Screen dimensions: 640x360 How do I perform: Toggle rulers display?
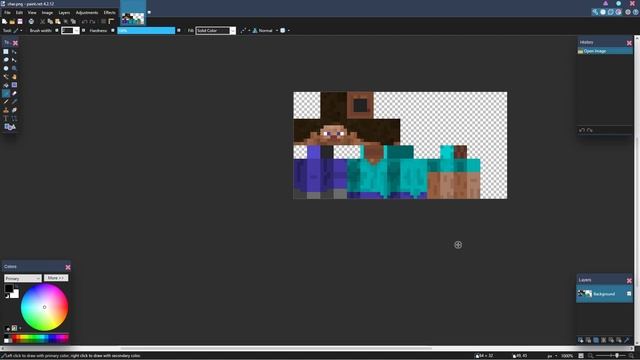111,21
